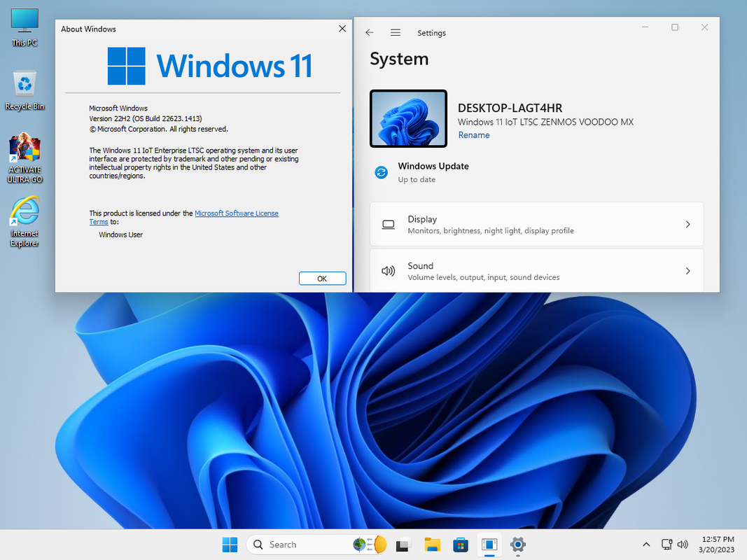Click 'Version 22H2 (OS Build 22623.1413)' text
The image size is (747, 560).
coord(146,118)
